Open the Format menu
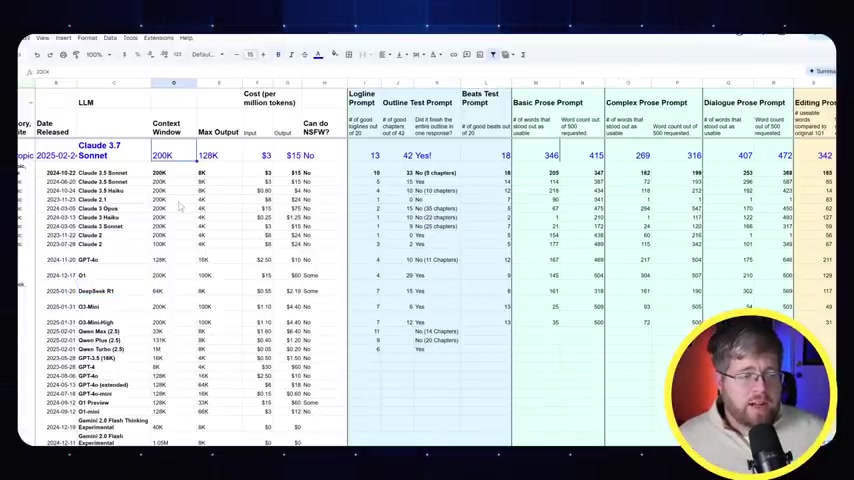The height and width of the screenshot is (480, 854). 87,38
